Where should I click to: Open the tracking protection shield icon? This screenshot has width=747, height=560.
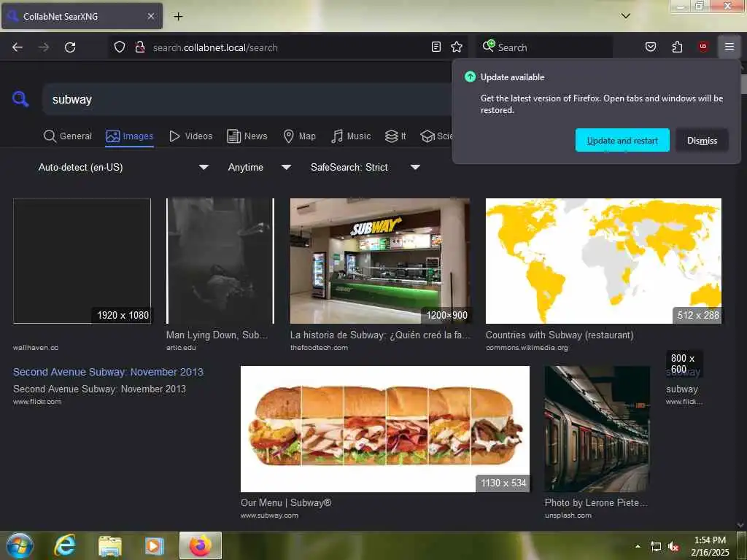[x=120, y=47]
